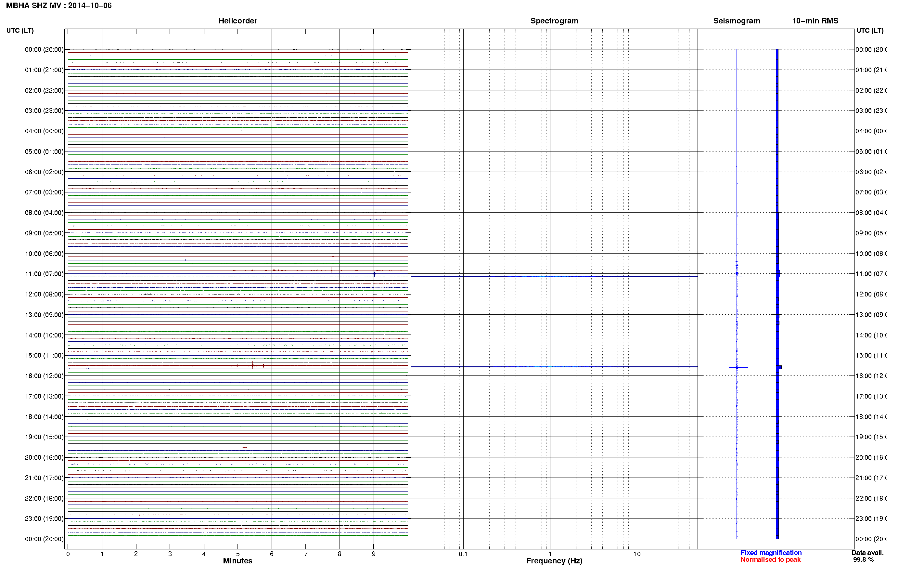Click the faint spectrogram band near 16:30
The image size is (924, 578).
tap(554, 386)
